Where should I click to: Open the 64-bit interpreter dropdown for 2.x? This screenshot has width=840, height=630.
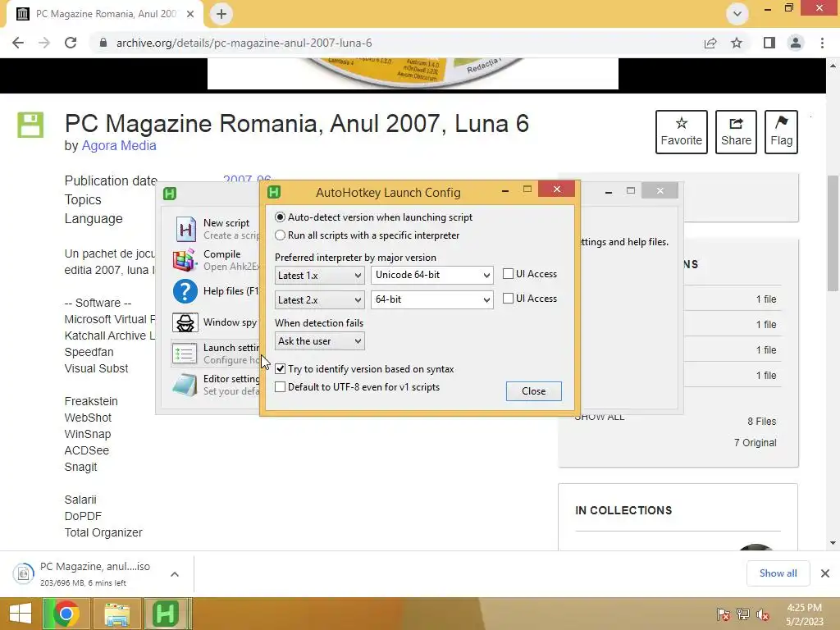431,299
